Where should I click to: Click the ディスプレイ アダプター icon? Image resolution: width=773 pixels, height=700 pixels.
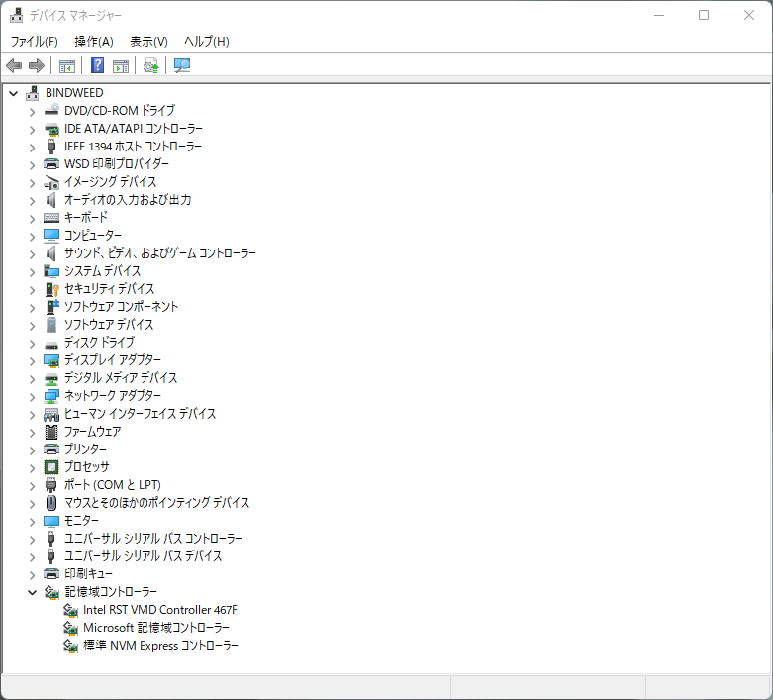pyautogui.click(x=51, y=360)
